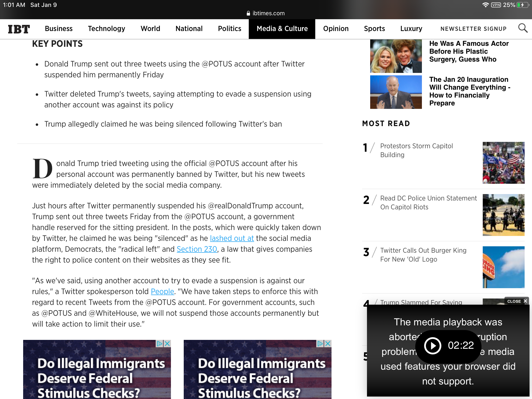Click the Jan 20 inauguration promo thumbnail
The width and height of the screenshot is (532, 399).
[396, 92]
